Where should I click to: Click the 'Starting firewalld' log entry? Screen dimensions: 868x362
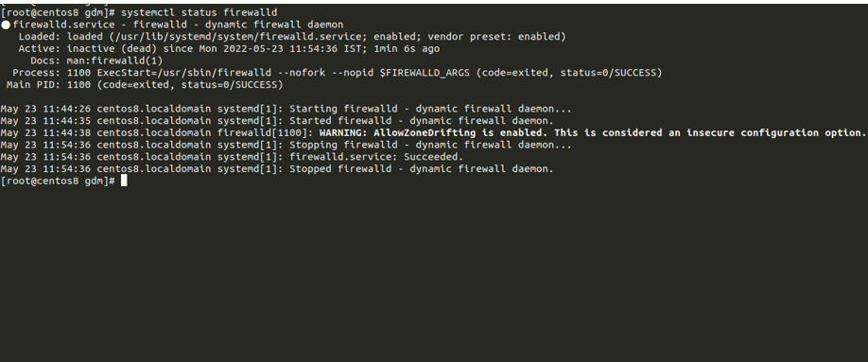coord(286,109)
